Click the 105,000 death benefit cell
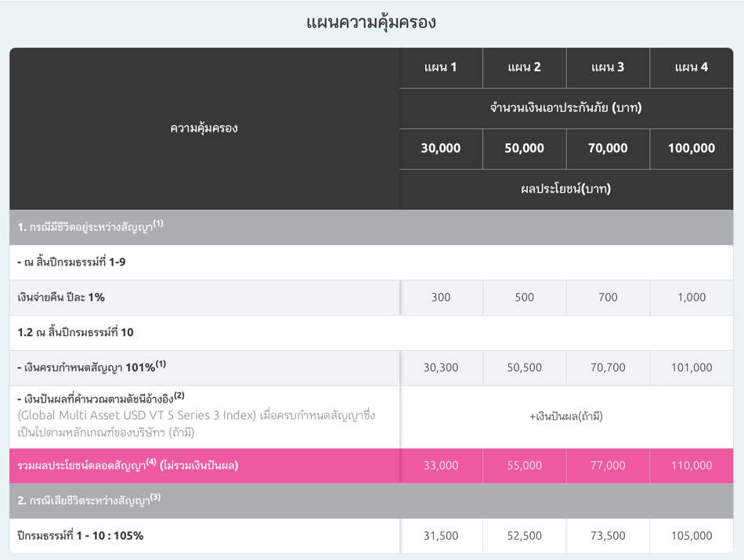This screenshot has height=560, width=744. pyautogui.click(x=692, y=536)
